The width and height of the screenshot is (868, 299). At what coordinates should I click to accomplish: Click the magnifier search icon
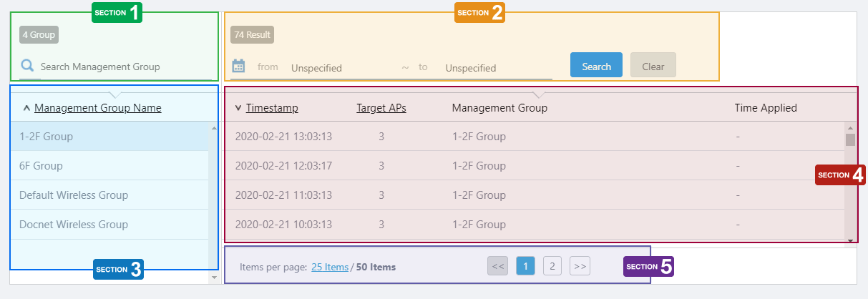coord(27,67)
